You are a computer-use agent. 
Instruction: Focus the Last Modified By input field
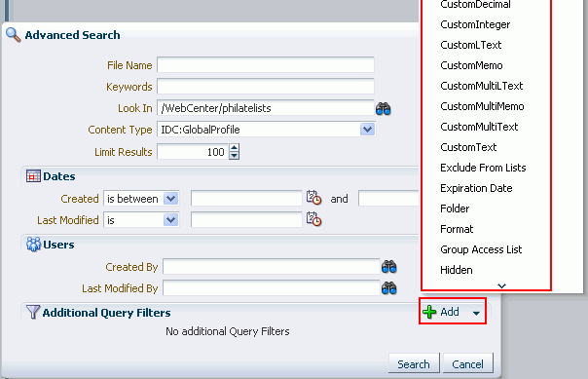coord(272,288)
